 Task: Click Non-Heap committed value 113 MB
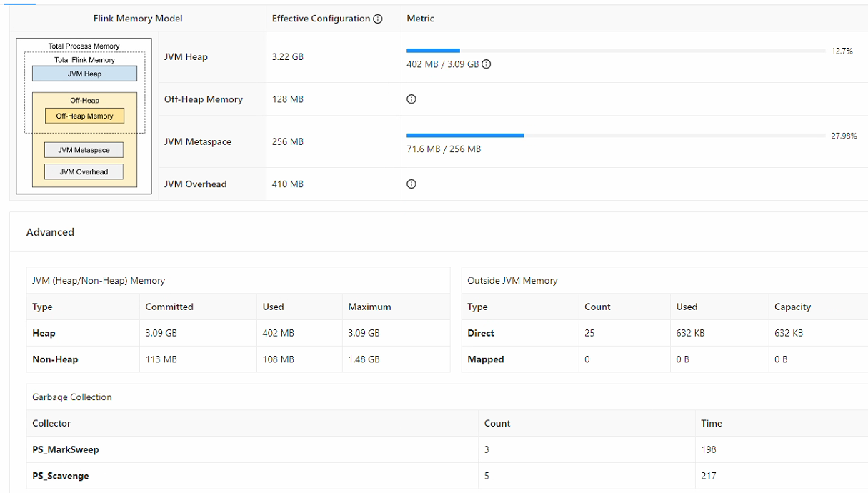point(161,359)
